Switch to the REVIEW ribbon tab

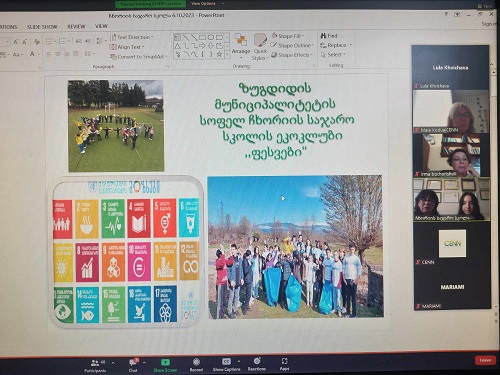(76, 26)
